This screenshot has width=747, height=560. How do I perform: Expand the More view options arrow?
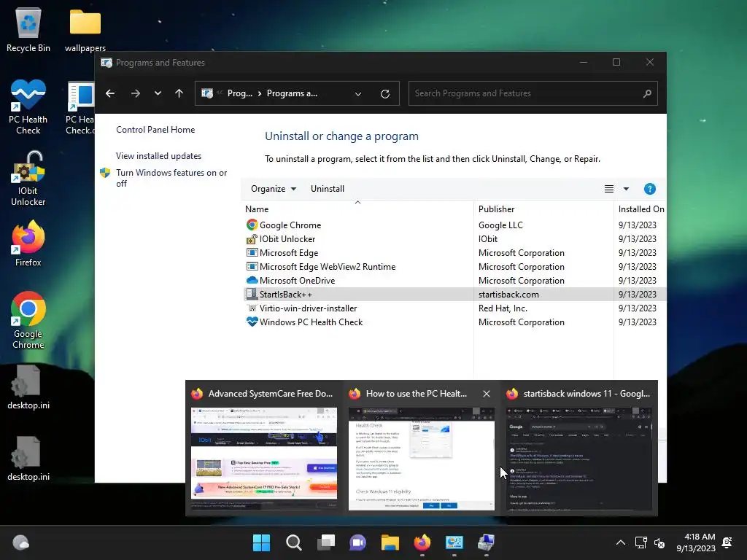click(x=626, y=189)
